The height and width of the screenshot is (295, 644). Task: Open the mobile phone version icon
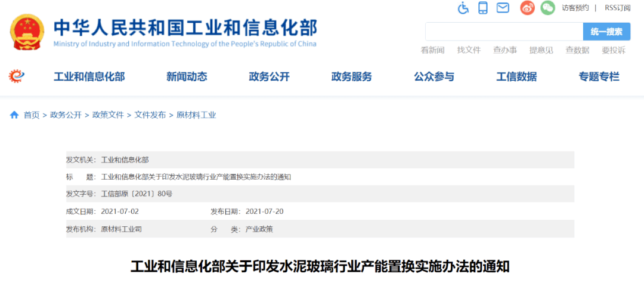tap(483, 8)
